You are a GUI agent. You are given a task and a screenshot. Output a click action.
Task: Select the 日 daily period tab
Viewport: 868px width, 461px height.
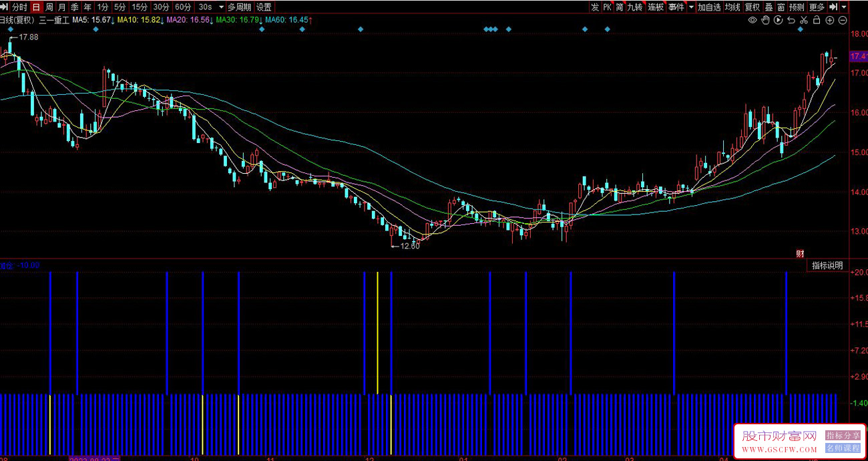click(x=35, y=7)
